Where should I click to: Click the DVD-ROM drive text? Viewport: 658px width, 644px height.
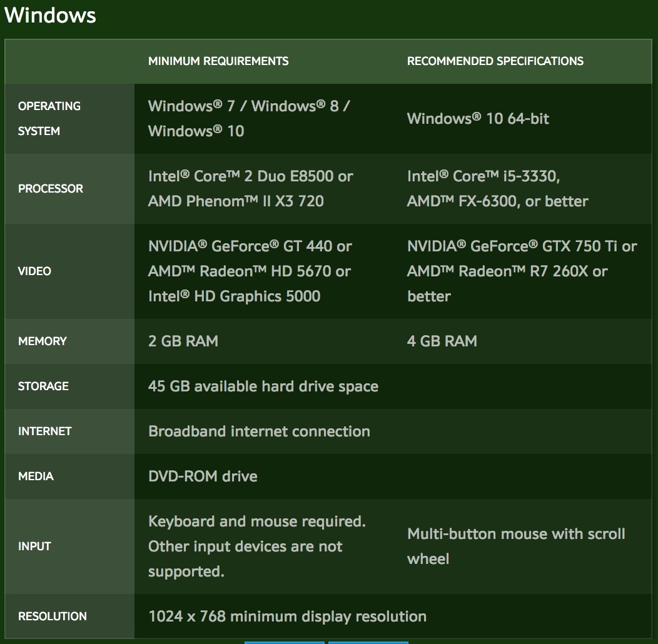(x=203, y=476)
